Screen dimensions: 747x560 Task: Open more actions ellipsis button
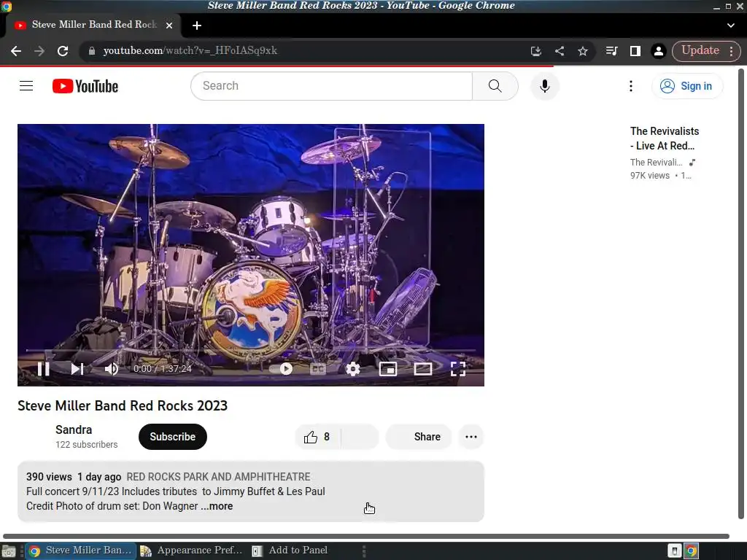tap(471, 437)
